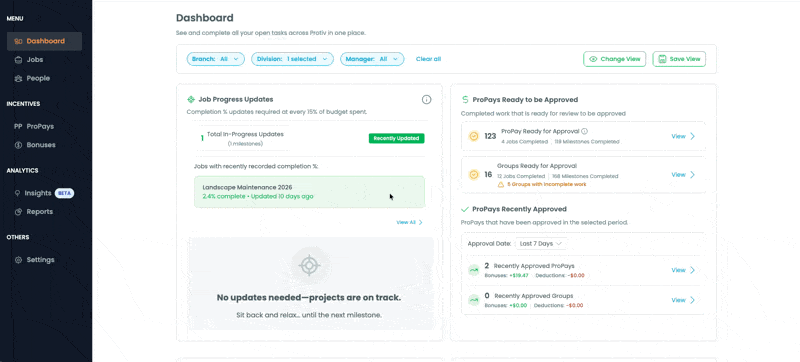The height and width of the screenshot is (362, 800).
Task: Open Reports in the sidebar
Action: tap(40, 212)
